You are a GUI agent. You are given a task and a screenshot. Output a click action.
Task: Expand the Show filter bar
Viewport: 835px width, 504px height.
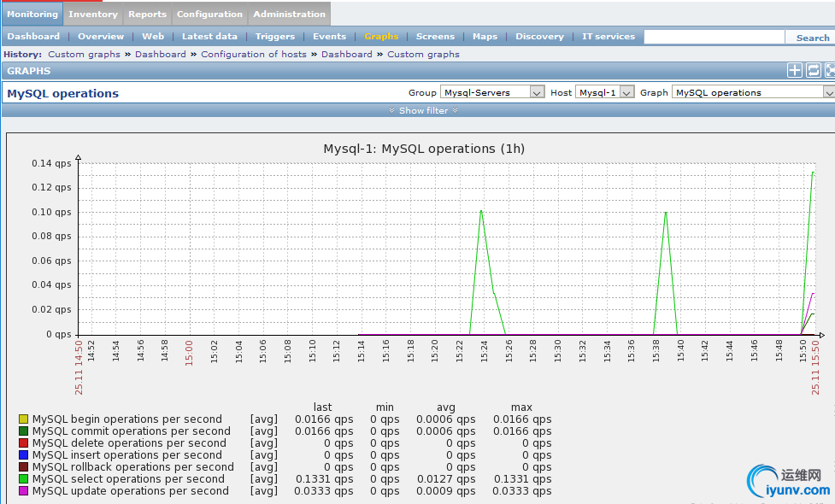pos(423,110)
